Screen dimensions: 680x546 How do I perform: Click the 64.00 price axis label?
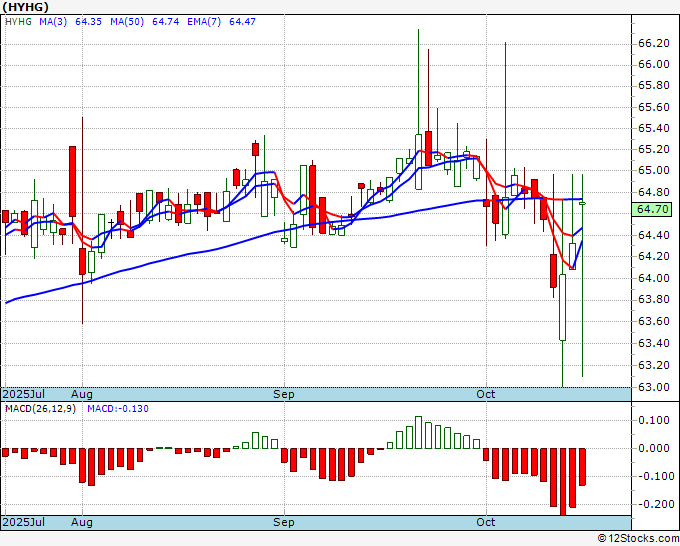click(654, 278)
